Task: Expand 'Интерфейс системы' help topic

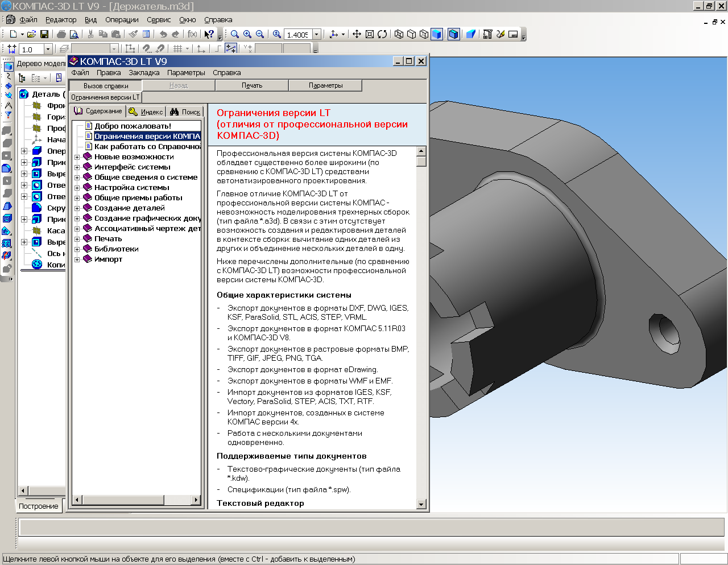Action: (77, 167)
